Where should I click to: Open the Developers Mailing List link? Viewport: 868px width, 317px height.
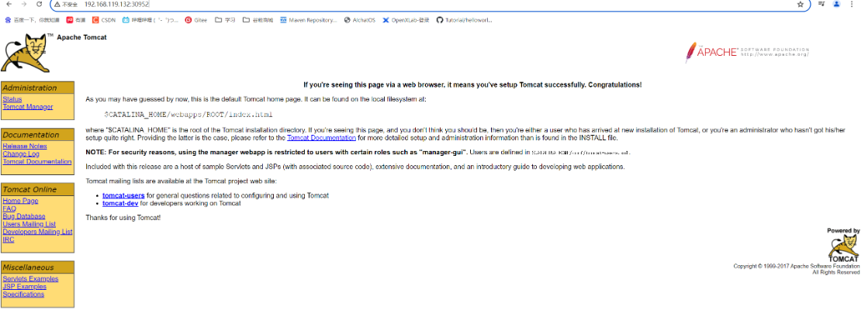(x=38, y=232)
